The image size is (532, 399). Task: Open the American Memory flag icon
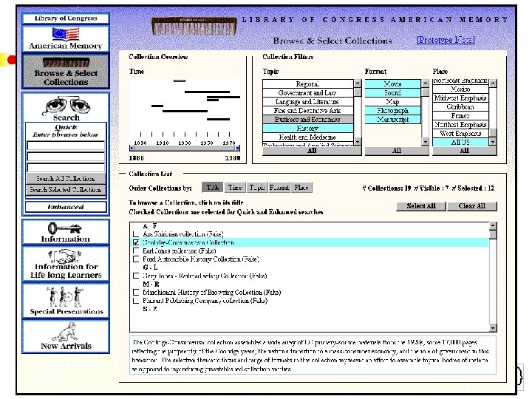[66, 34]
